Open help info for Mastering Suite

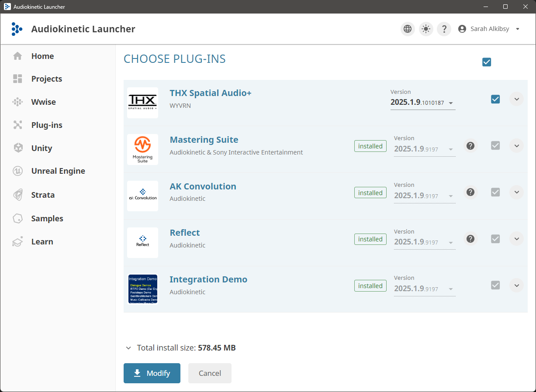(x=470, y=145)
